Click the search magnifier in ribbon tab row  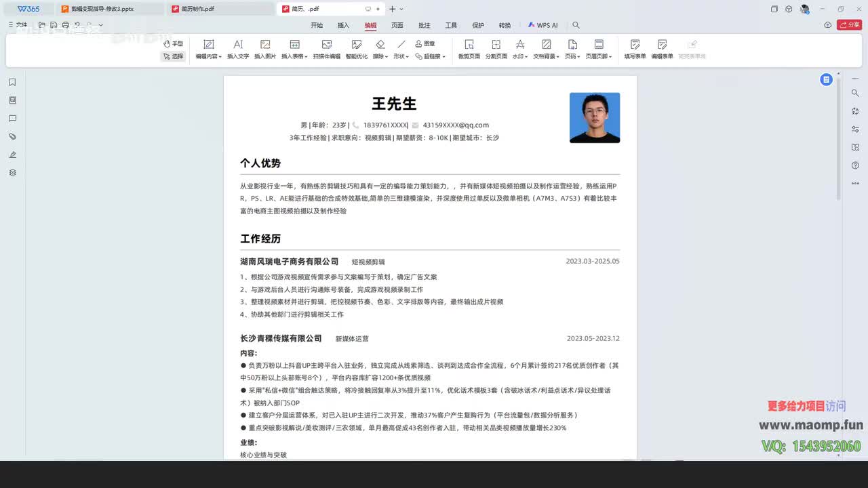(x=576, y=25)
